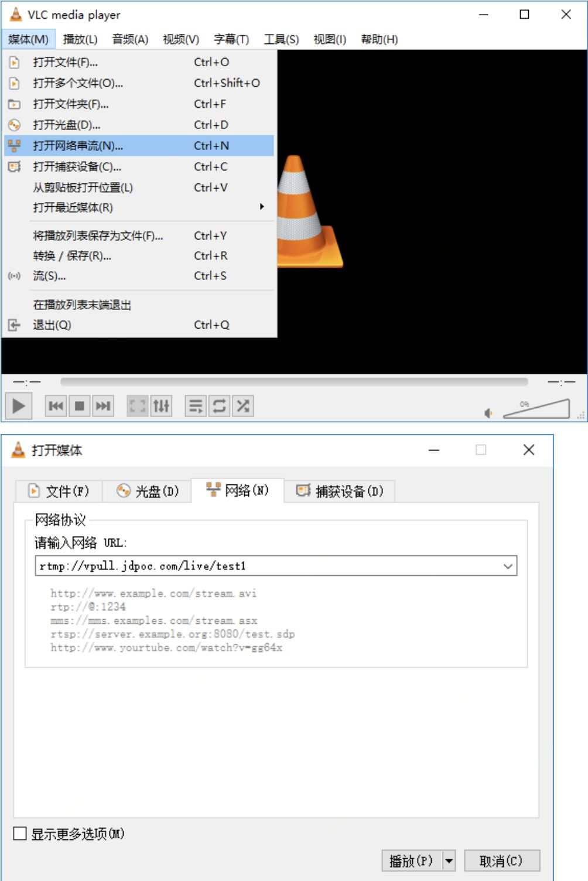Click the VLC cone title bar icon
This screenshot has width=588, height=881.
16,14
